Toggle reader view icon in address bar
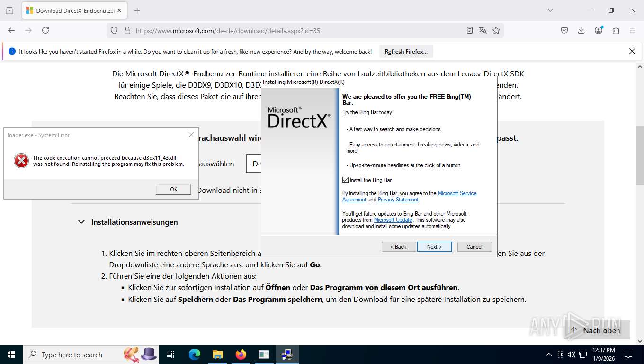 [x=469, y=30]
